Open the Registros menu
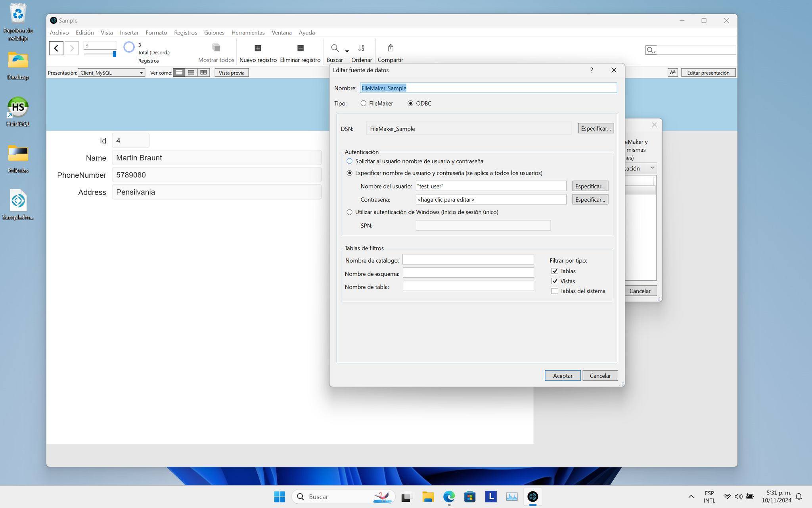The height and width of the screenshot is (508, 812). pos(186,33)
